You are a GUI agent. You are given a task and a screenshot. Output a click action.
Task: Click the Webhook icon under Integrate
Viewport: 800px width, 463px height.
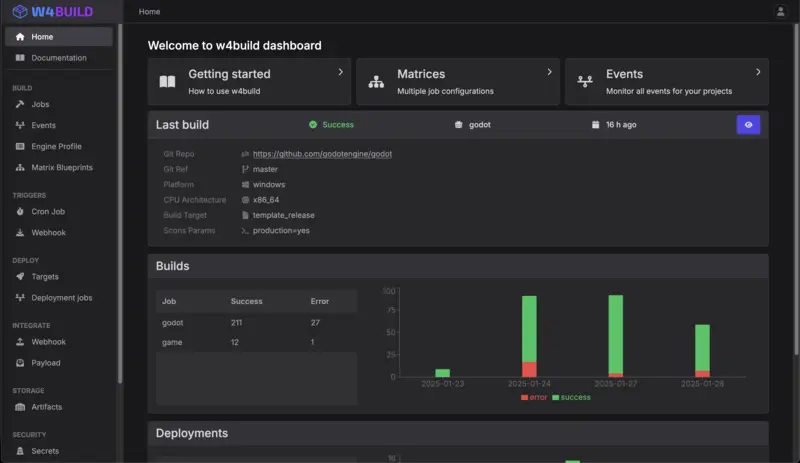(x=20, y=342)
